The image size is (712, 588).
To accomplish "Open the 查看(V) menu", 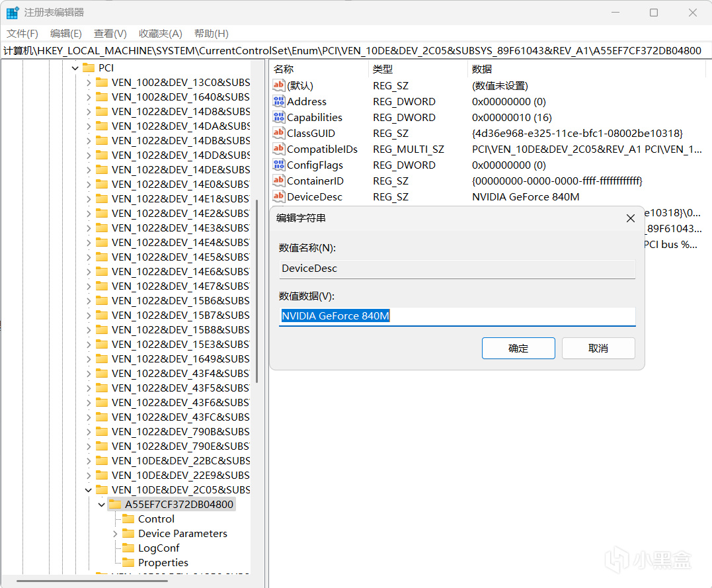I will [x=110, y=34].
